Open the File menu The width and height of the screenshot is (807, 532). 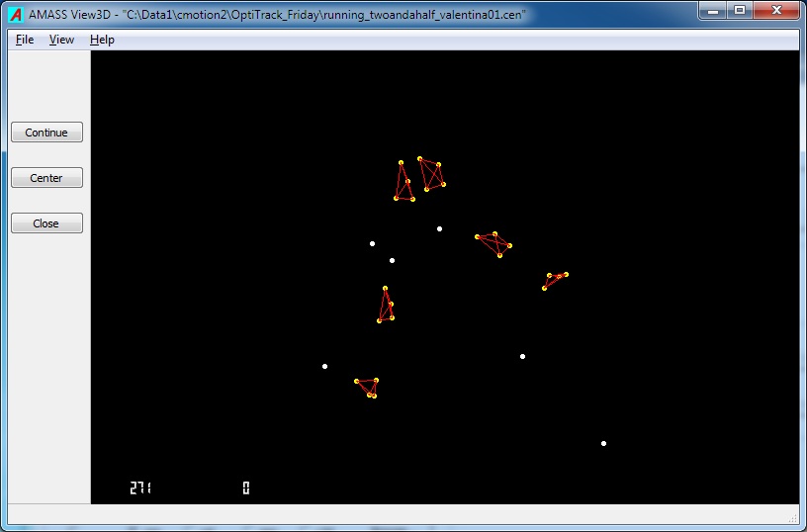click(24, 40)
